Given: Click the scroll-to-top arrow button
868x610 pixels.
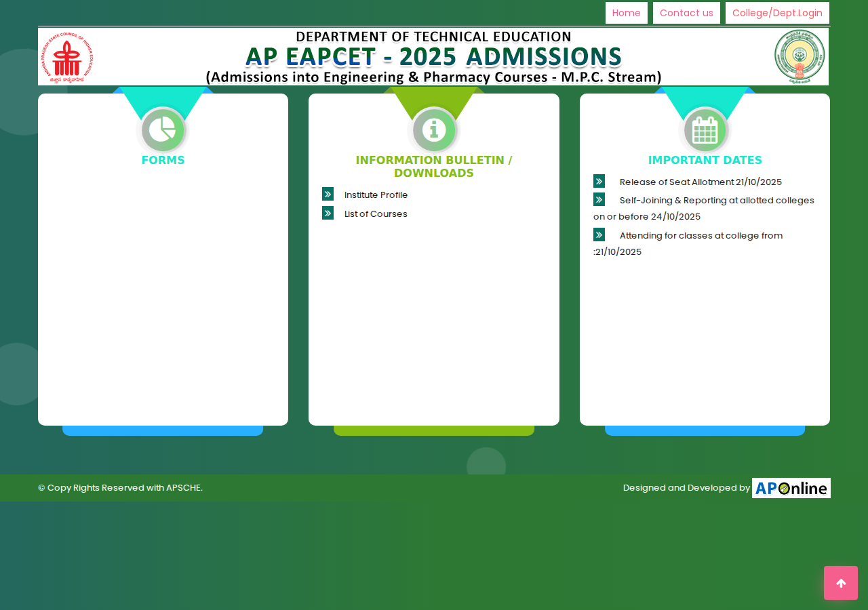Looking at the screenshot, I should [x=841, y=583].
